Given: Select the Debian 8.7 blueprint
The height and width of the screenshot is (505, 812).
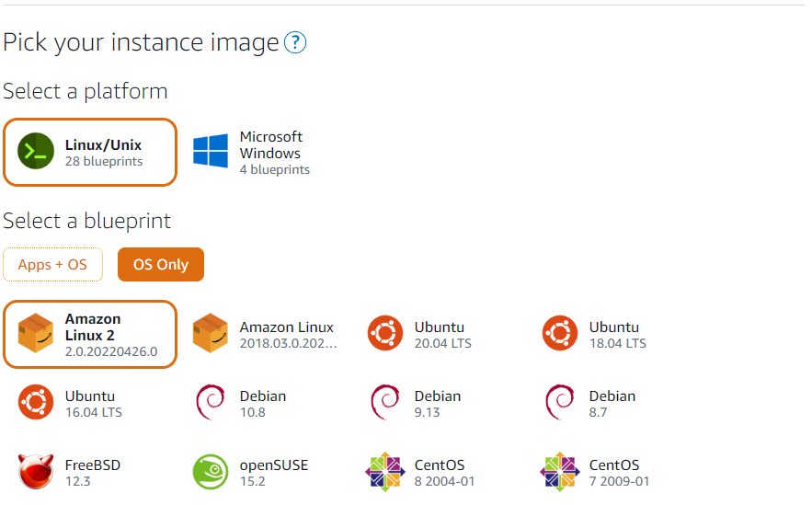Looking at the screenshot, I should click(x=596, y=403).
